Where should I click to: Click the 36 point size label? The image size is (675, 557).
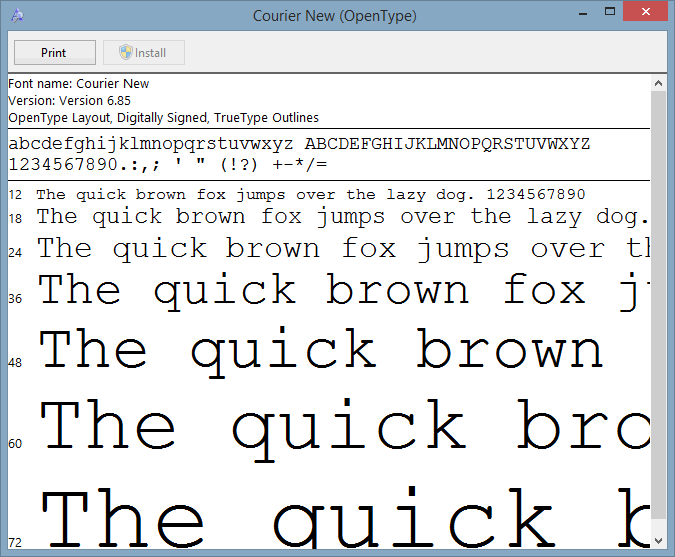[15, 299]
